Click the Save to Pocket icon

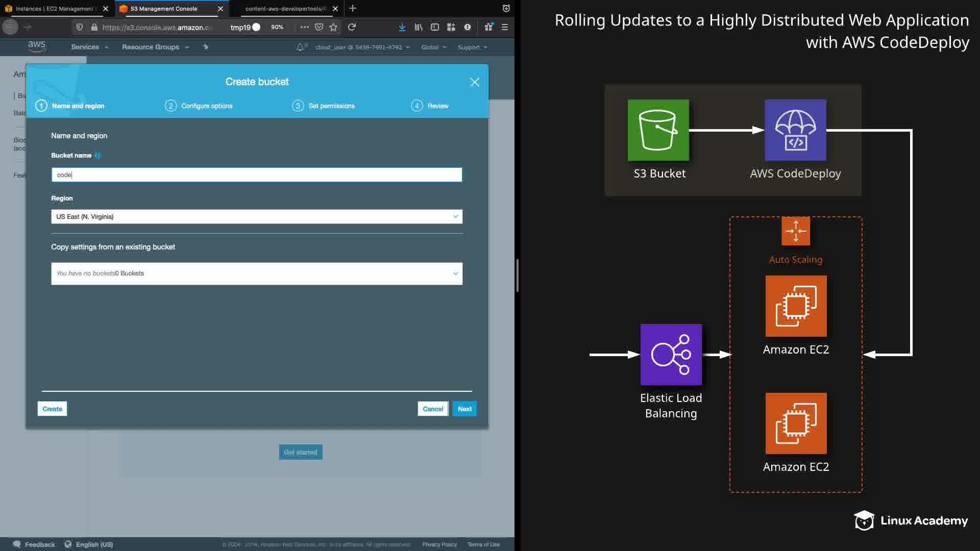click(x=319, y=27)
